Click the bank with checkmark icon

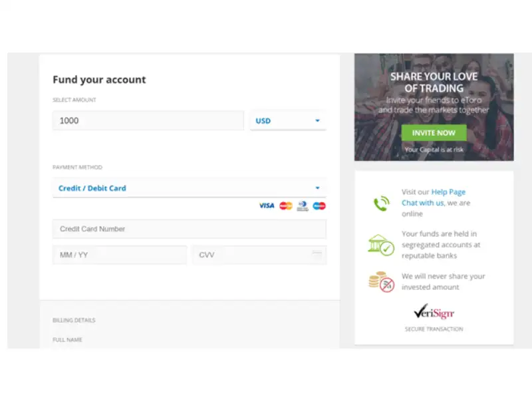[381, 245]
